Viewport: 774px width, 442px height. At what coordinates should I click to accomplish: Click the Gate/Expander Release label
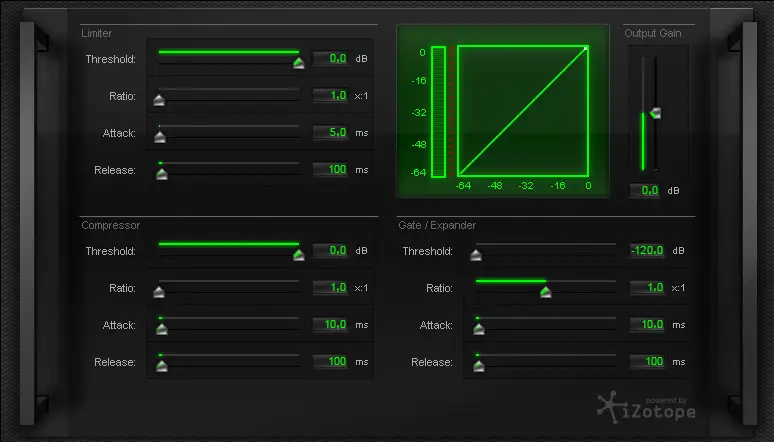[x=431, y=362]
